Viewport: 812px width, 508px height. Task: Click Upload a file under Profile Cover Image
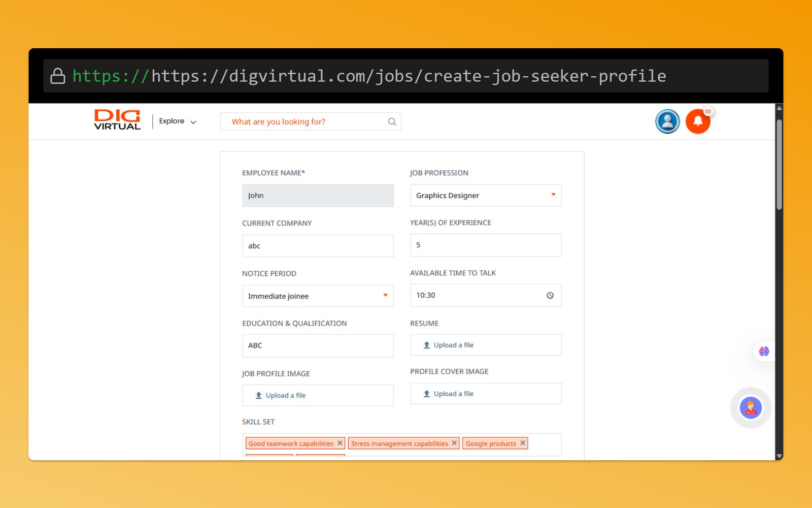(x=486, y=394)
